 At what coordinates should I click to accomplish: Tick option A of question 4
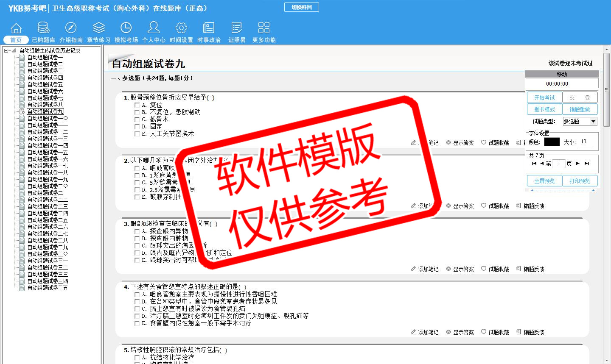pos(137,295)
